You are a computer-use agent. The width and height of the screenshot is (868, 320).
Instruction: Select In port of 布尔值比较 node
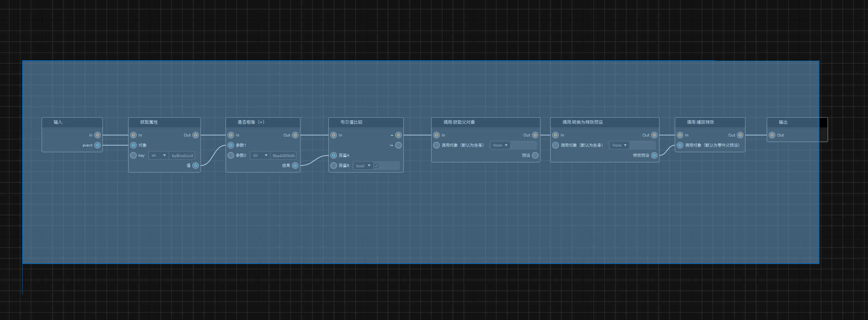pyautogui.click(x=334, y=135)
